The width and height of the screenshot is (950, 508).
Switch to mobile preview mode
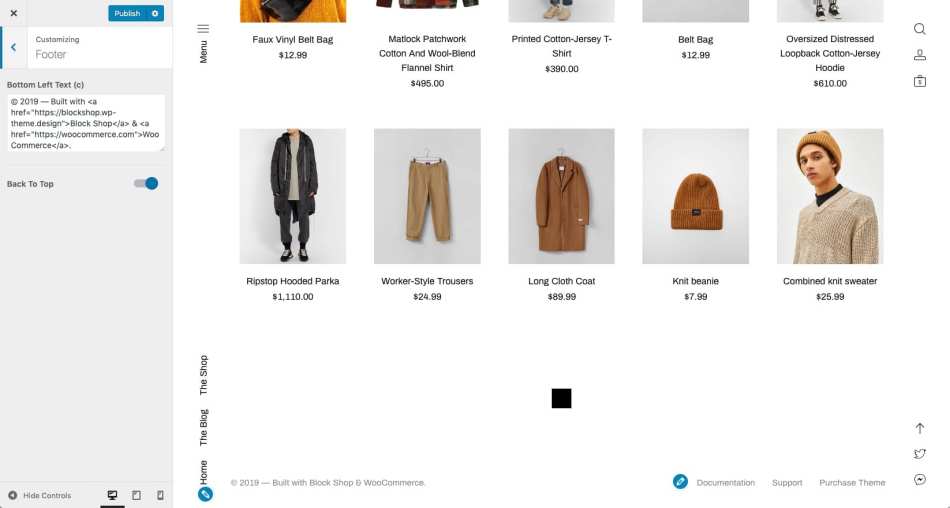[x=160, y=495]
